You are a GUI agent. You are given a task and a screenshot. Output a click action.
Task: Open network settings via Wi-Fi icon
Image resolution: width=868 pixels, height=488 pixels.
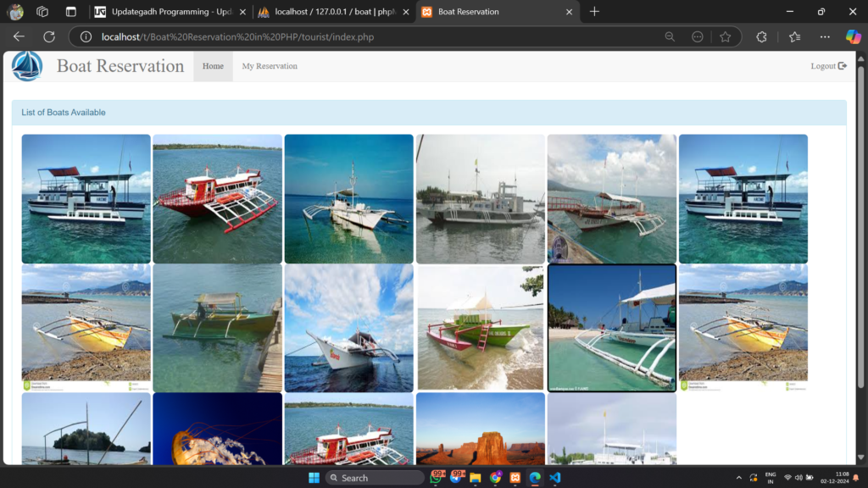tap(787, 478)
